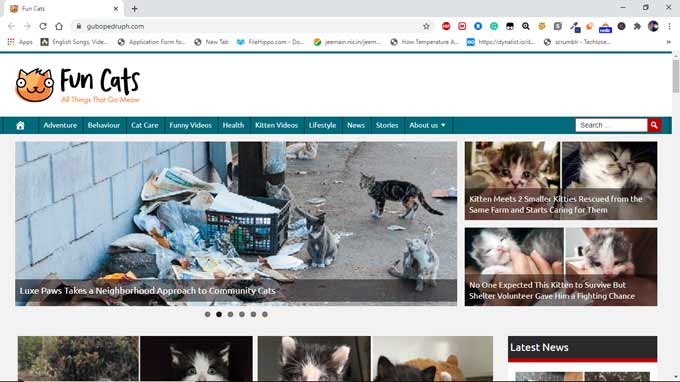Open Luxe Paws Community Cats article headline
Viewport: 680px width, 382px height.
pos(147,291)
